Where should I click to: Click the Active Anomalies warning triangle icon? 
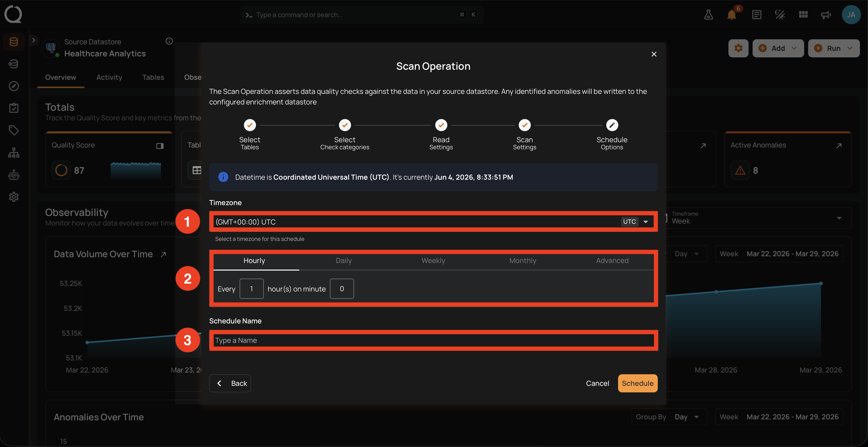[x=740, y=170]
